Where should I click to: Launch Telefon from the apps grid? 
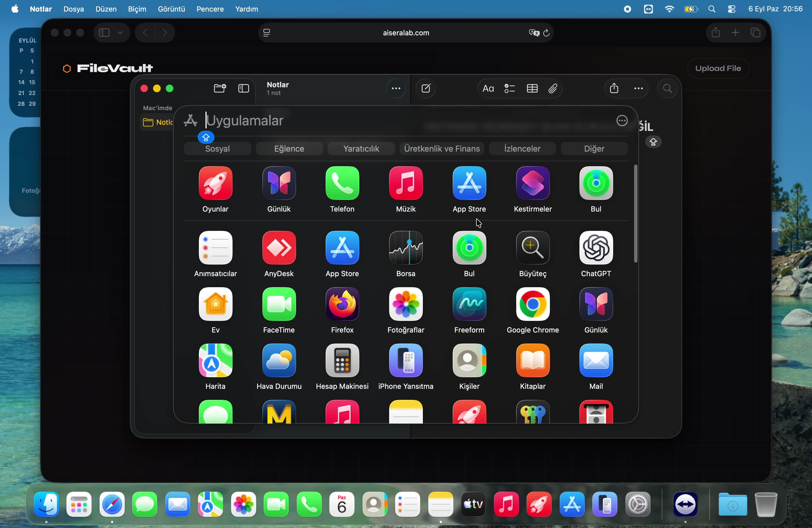pyautogui.click(x=342, y=183)
